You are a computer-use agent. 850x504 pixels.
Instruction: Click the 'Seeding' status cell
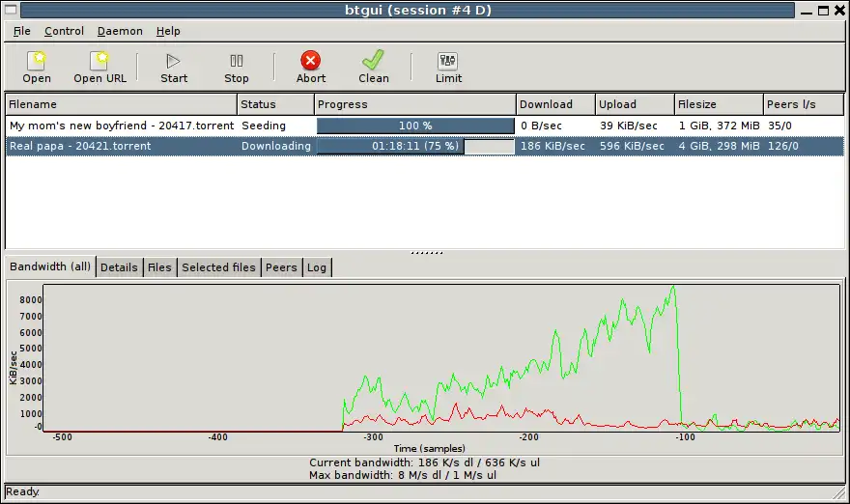pyautogui.click(x=264, y=126)
